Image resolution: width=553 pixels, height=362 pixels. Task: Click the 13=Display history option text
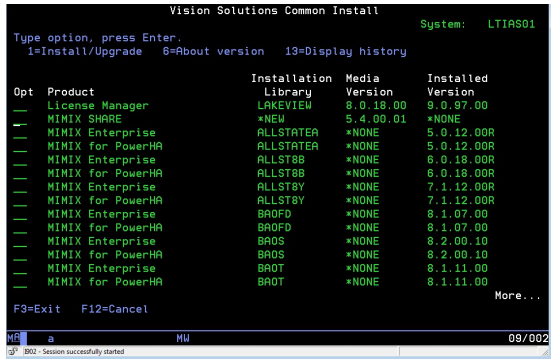pos(346,52)
